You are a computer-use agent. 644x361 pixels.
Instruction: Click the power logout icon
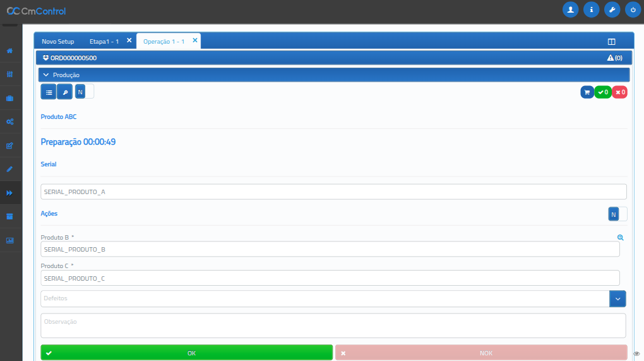click(633, 9)
